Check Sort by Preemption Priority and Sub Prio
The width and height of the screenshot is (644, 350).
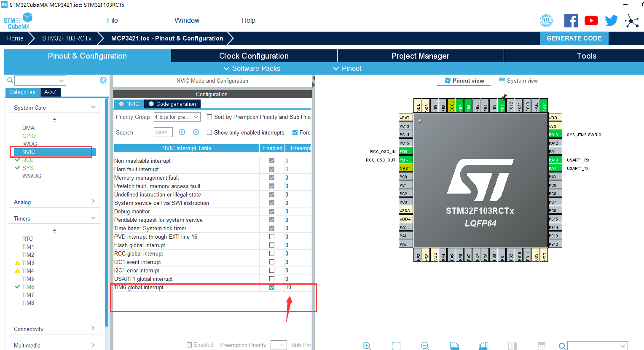click(x=209, y=117)
